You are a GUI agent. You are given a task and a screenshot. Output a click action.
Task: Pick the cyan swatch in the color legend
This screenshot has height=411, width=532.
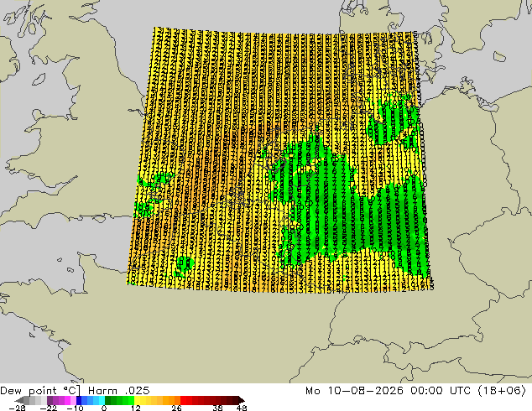(x=102, y=400)
